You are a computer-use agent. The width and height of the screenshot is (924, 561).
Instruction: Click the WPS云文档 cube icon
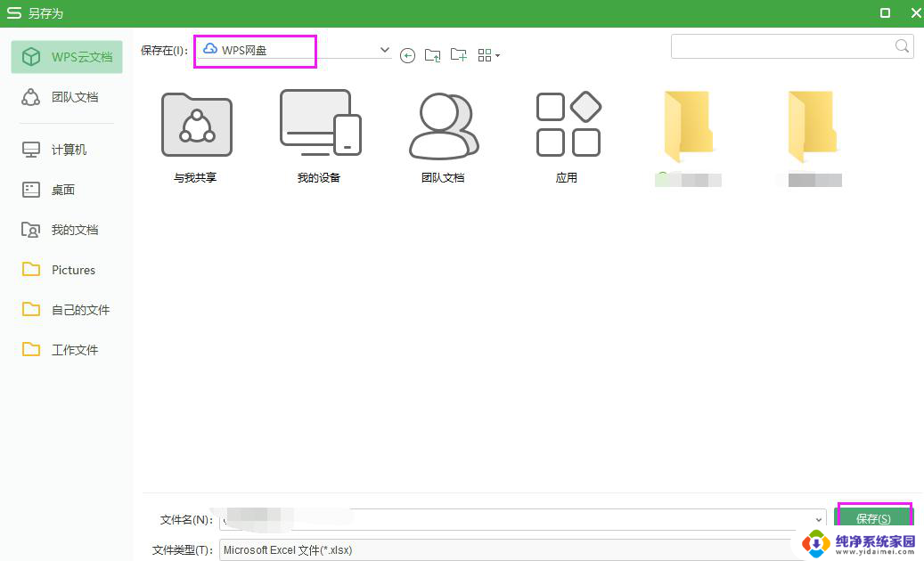click(x=30, y=57)
